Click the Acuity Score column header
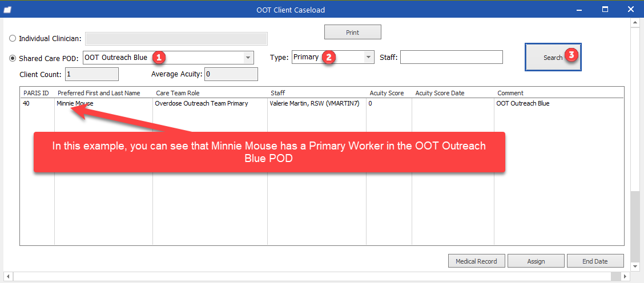The height and width of the screenshot is (283, 644). tap(387, 93)
